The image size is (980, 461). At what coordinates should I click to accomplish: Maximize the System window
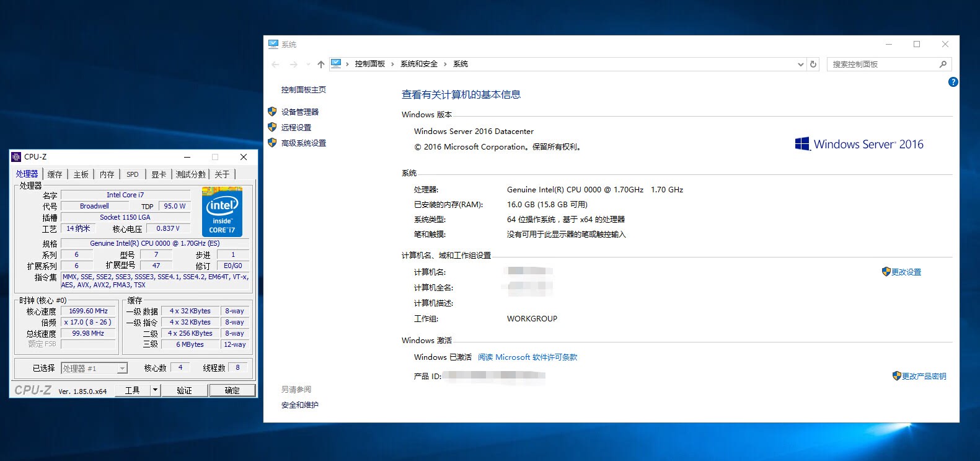pos(917,44)
